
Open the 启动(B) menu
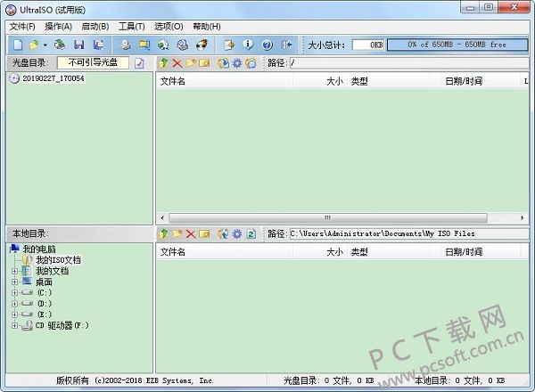point(95,27)
